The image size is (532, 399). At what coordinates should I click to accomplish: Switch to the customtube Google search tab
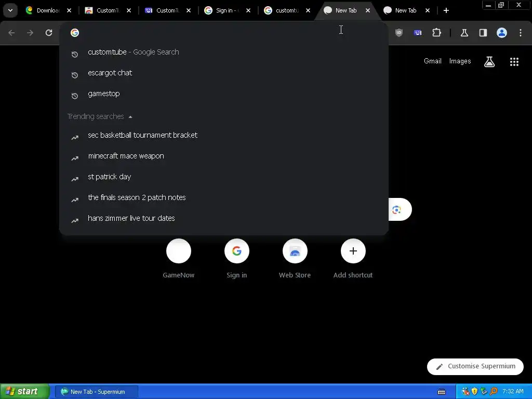click(287, 10)
